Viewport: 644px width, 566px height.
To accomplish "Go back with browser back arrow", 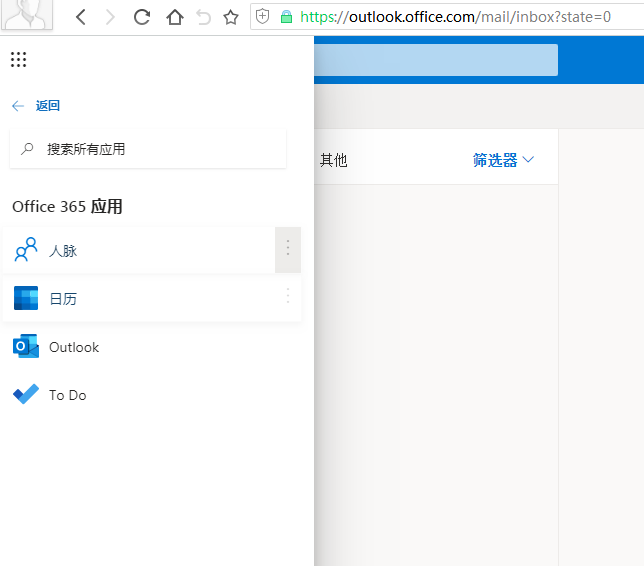I will [81, 17].
